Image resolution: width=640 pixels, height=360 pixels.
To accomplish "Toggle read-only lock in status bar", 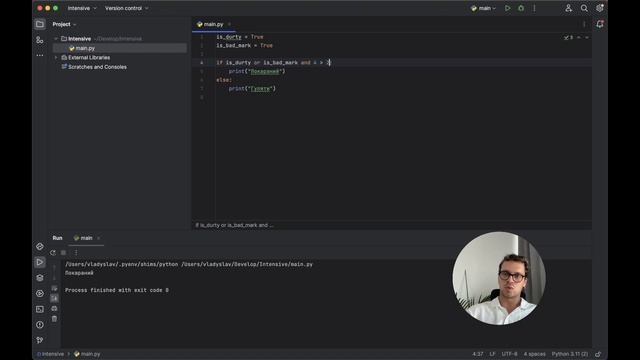I will [598, 354].
